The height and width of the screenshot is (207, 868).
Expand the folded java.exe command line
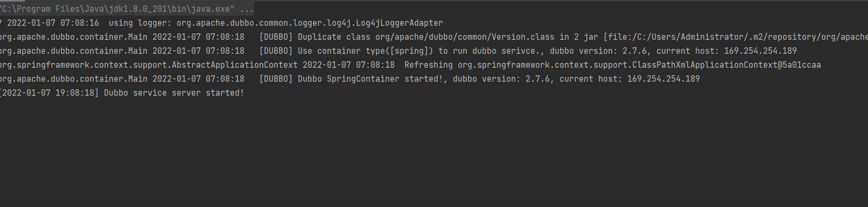tap(127, 9)
